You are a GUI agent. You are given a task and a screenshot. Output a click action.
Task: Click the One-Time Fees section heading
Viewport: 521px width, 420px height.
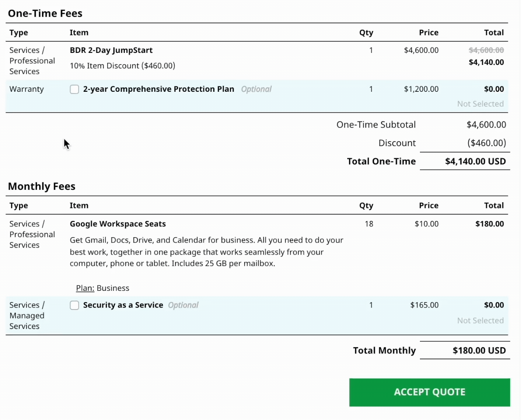(x=45, y=14)
